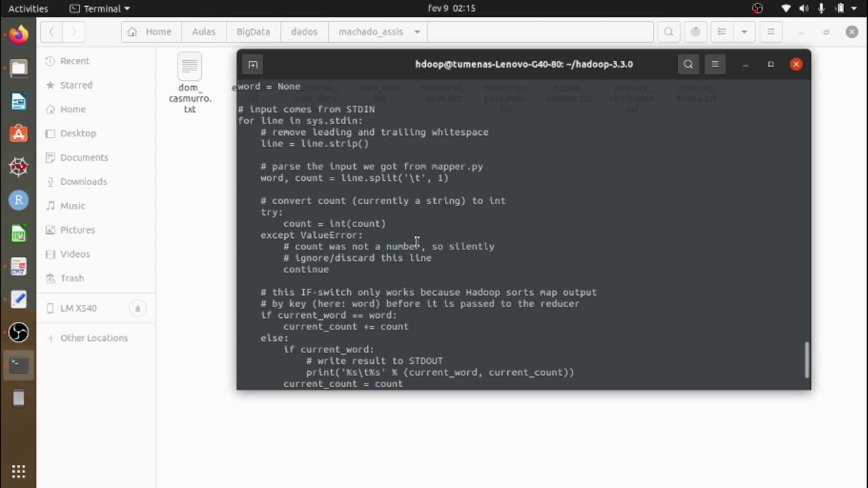The width and height of the screenshot is (868, 488).
Task: Select the Terminal icon in the dock
Action: tap(18, 365)
